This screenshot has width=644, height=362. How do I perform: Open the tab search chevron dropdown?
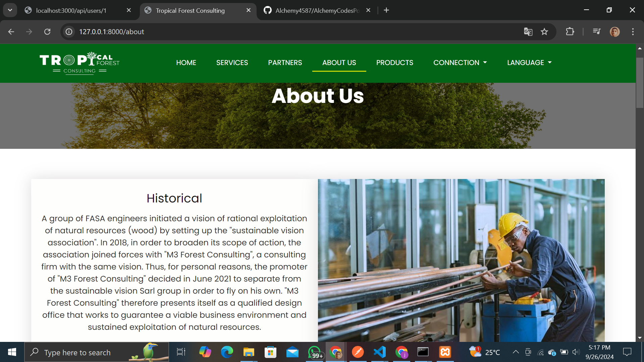pyautogui.click(x=10, y=10)
